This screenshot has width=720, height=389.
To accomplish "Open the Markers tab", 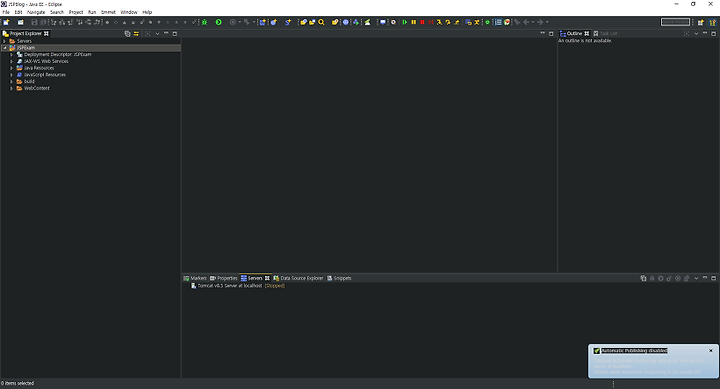I will 195,278.
